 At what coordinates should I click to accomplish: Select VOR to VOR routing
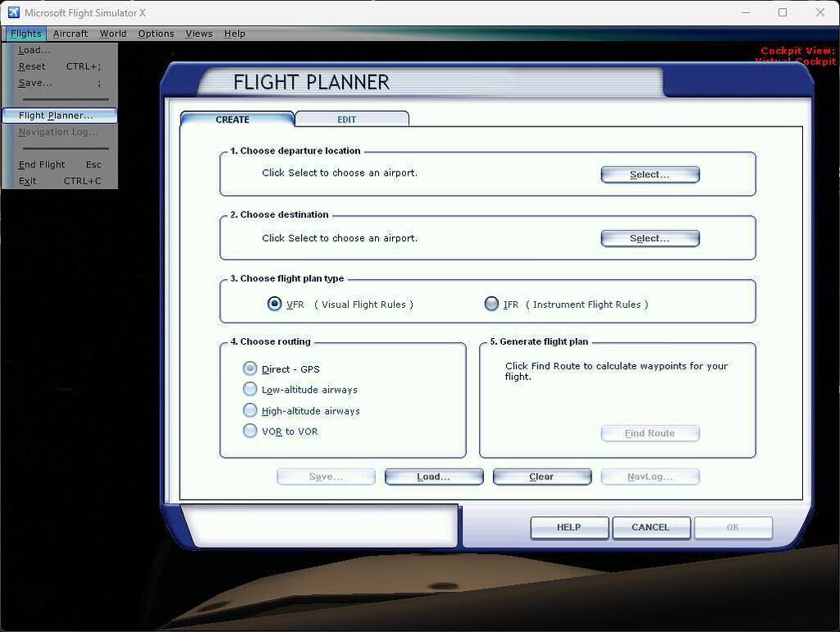[x=249, y=431]
